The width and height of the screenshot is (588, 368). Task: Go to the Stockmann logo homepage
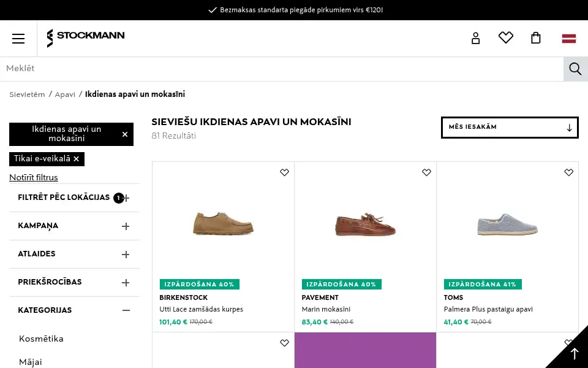pos(86,38)
